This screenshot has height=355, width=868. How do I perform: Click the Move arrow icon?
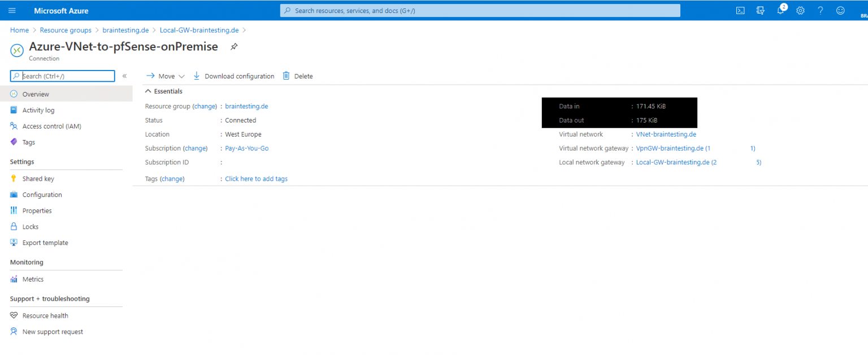pos(150,76)
